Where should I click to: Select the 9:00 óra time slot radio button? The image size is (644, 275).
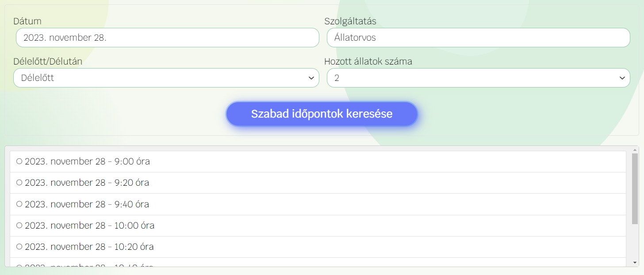coord(19,161)
